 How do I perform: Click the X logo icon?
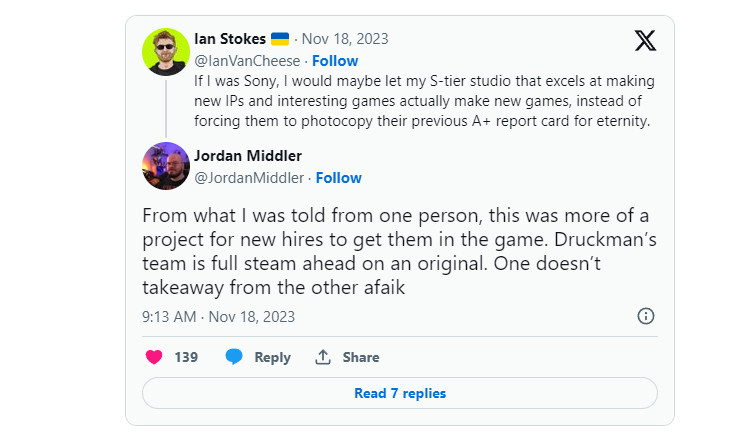click(646, 41)
